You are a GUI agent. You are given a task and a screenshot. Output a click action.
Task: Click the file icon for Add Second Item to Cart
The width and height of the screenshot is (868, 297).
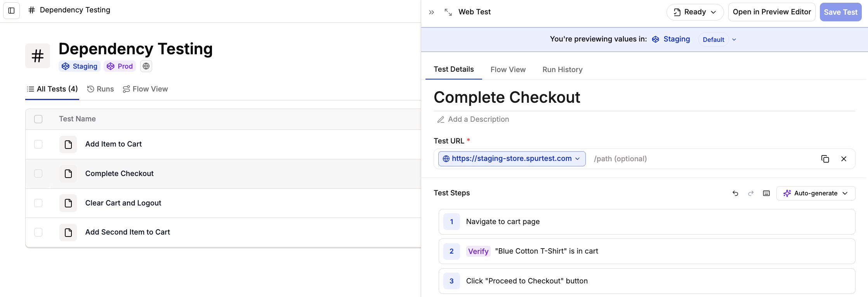click(68, 232)
